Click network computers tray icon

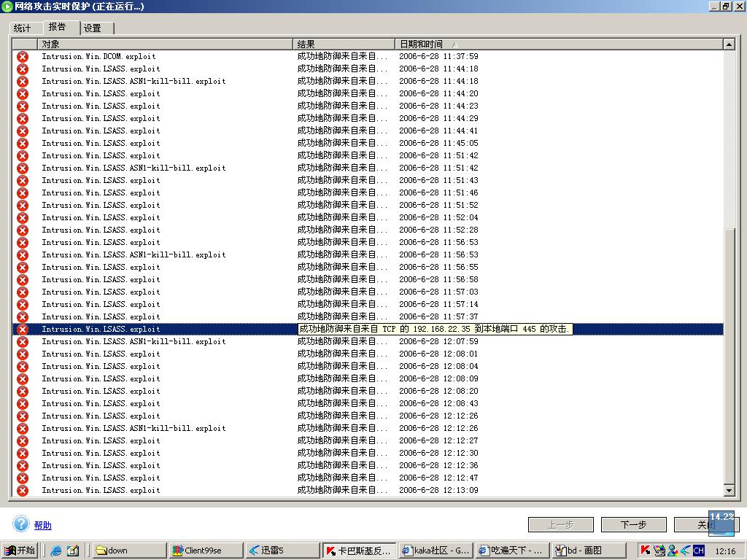pos(659,551)
